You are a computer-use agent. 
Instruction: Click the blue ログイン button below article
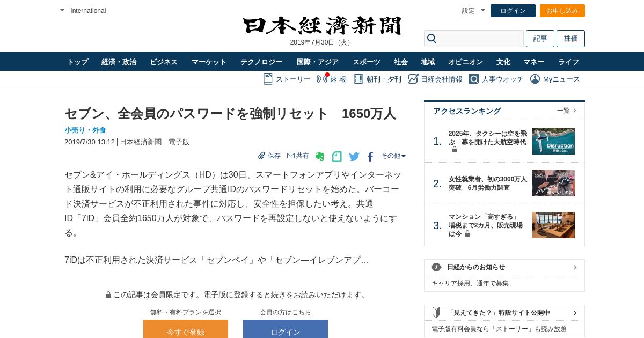[286, 329]
